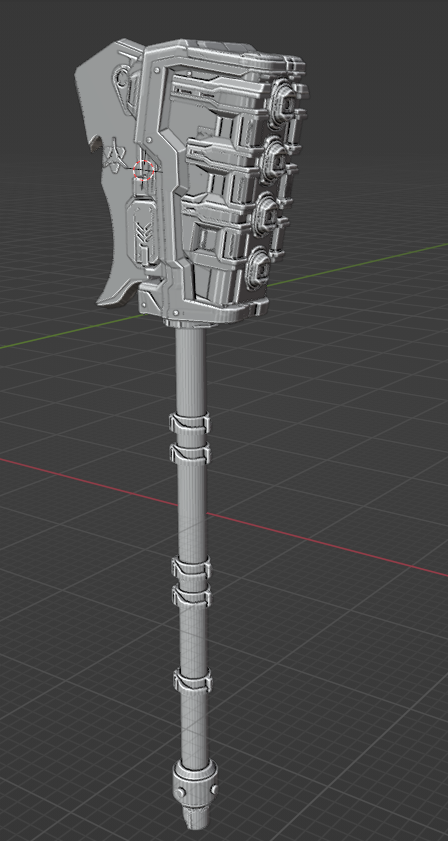The image size is (448, 841).
Task: Select the lowest single clamp ring on handle
Action: tap(192, 680)
